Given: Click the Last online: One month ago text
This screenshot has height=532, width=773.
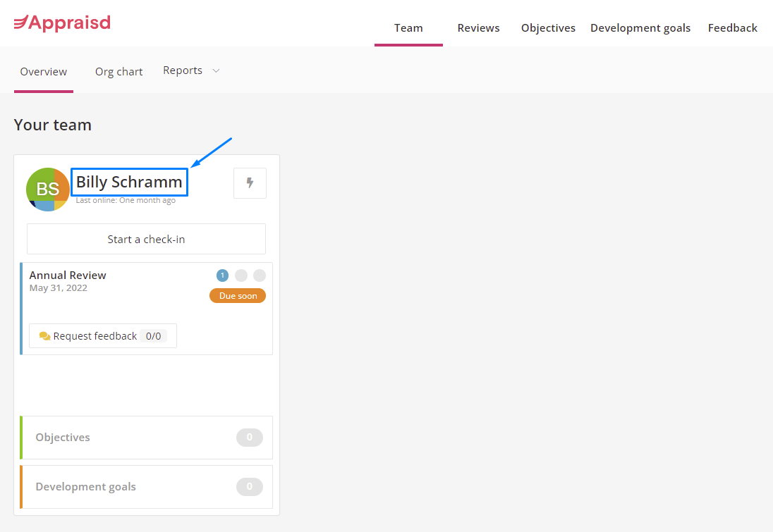Looking at the screenshot, I should click(126, 200).
